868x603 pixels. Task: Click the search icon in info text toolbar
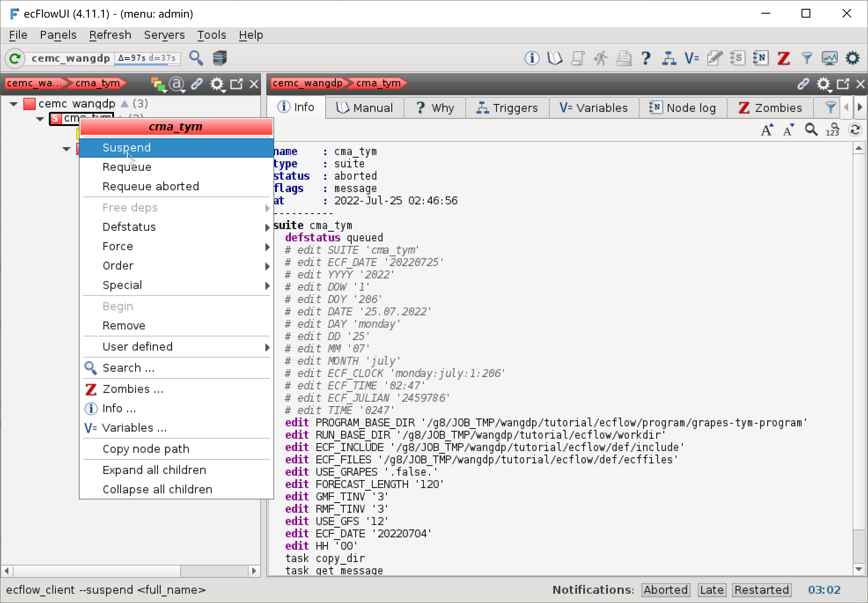click(811, 130)
